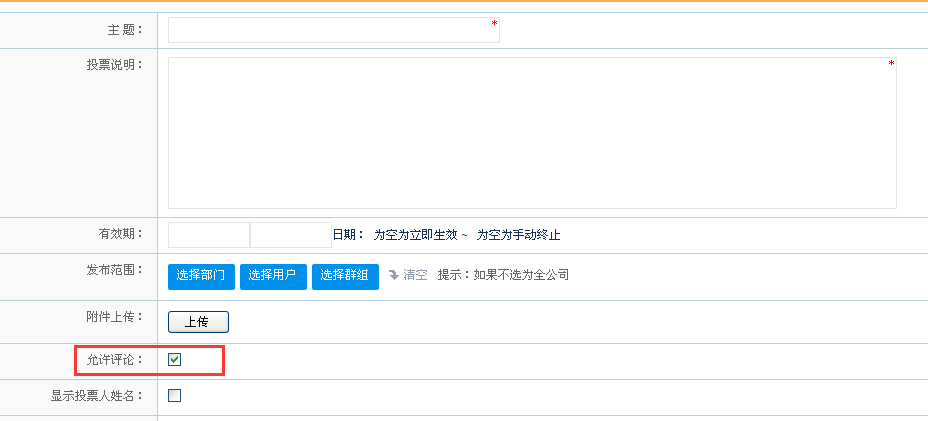
Task: Click the 主题 subject input field
Action: pos(333,30)
